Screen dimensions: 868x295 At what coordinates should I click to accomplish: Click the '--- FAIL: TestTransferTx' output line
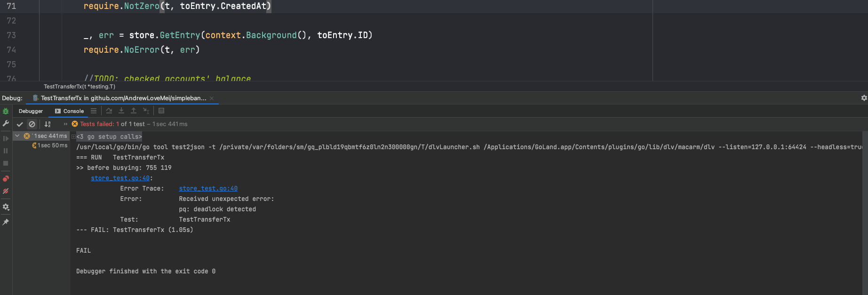135,230
